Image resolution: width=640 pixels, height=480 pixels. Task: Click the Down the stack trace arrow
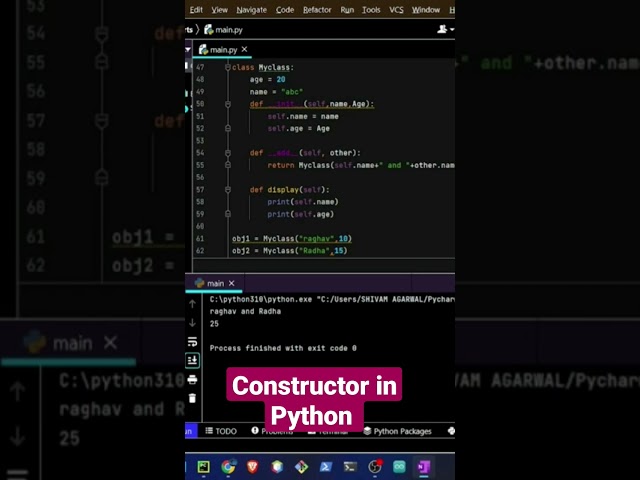[192, 323]
